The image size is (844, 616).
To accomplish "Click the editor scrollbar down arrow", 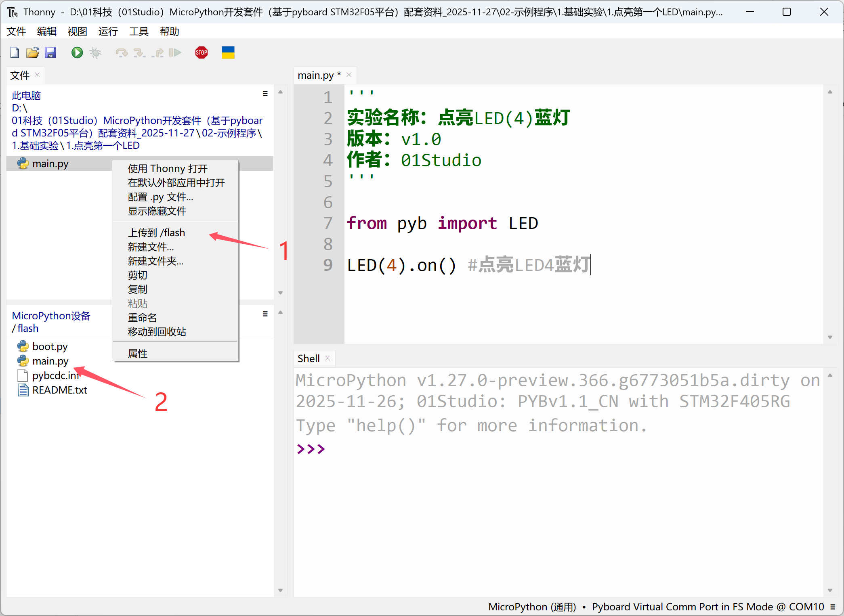I will point(830,337).
